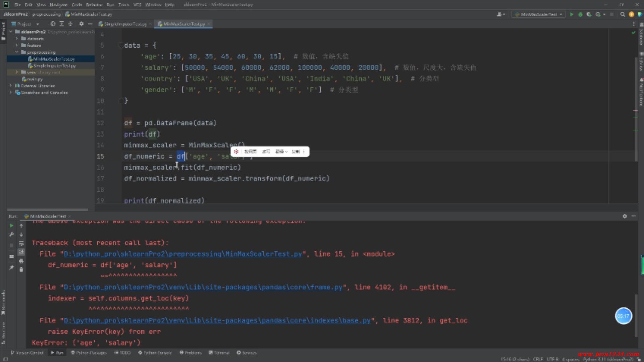This screenshot has height=362, width=644.
Task: Open the Terminal tool window button
Action: (219, 353)
